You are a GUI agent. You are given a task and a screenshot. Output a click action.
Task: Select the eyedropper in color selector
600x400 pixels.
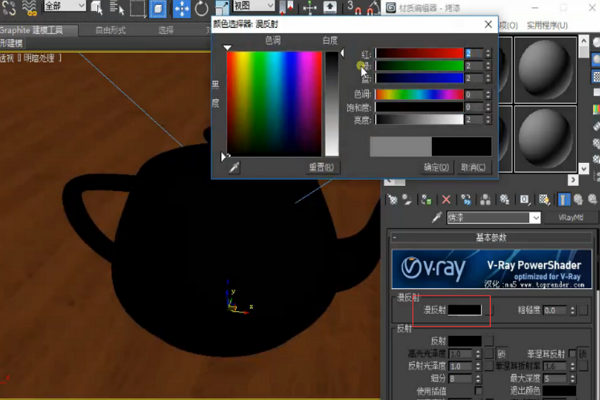[x=234, y=167]
